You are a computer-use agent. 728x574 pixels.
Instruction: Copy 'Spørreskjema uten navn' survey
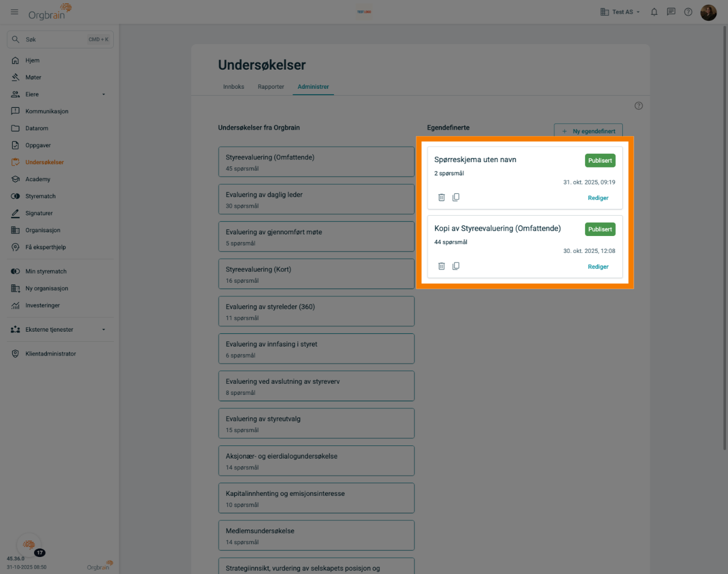(x=456, y=197)
